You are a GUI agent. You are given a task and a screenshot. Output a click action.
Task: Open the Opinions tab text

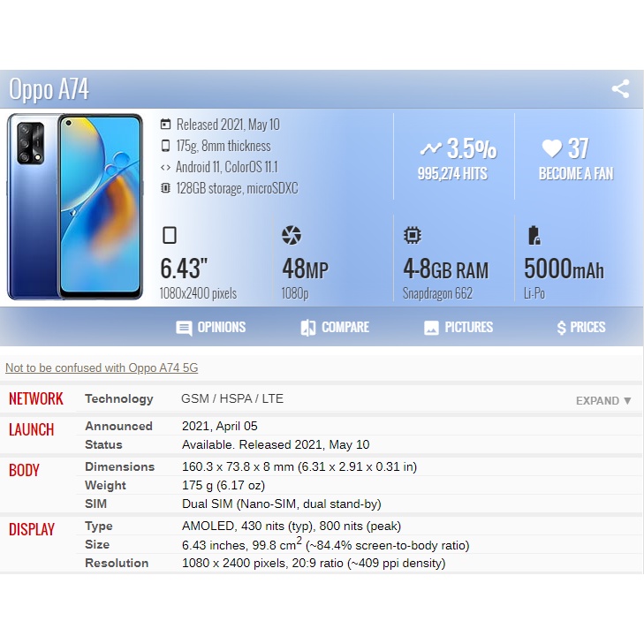[x=222, y=327]
